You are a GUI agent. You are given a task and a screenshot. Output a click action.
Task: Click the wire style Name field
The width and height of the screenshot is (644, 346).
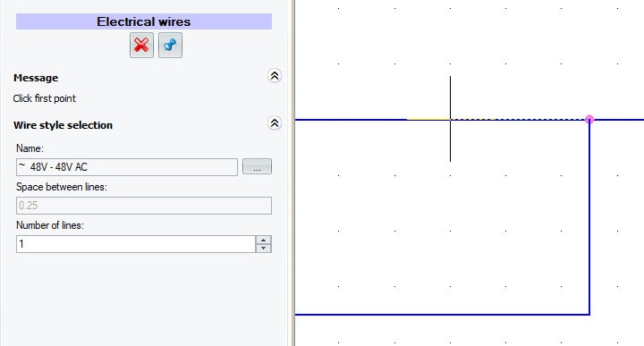click(x=127, y=167)
